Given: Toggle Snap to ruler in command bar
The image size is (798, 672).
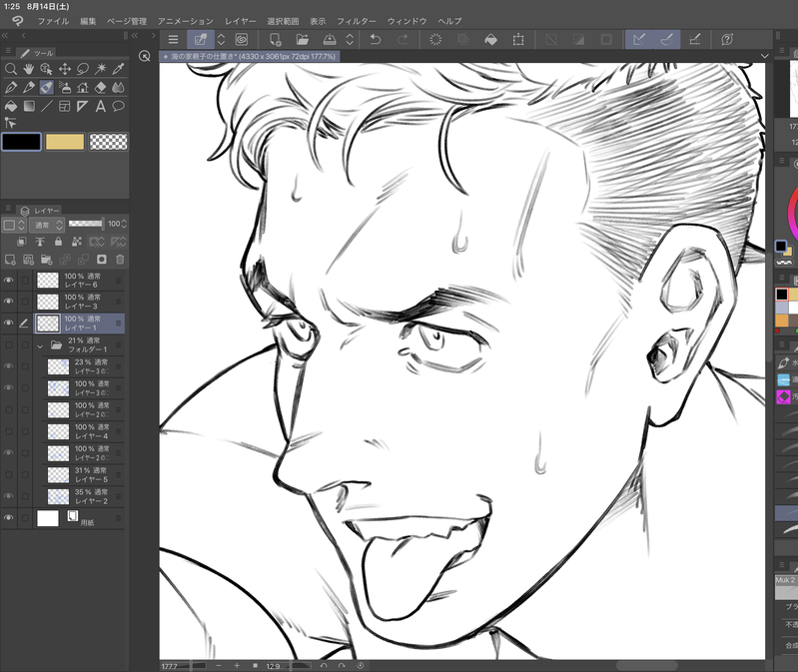Looking at the screenshot, I should [x=639, y=40].
